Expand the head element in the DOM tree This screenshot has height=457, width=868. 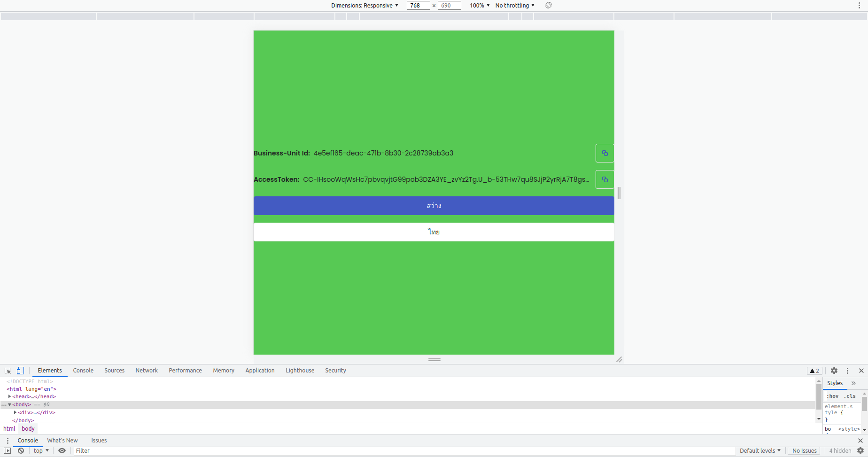point(10,396)
